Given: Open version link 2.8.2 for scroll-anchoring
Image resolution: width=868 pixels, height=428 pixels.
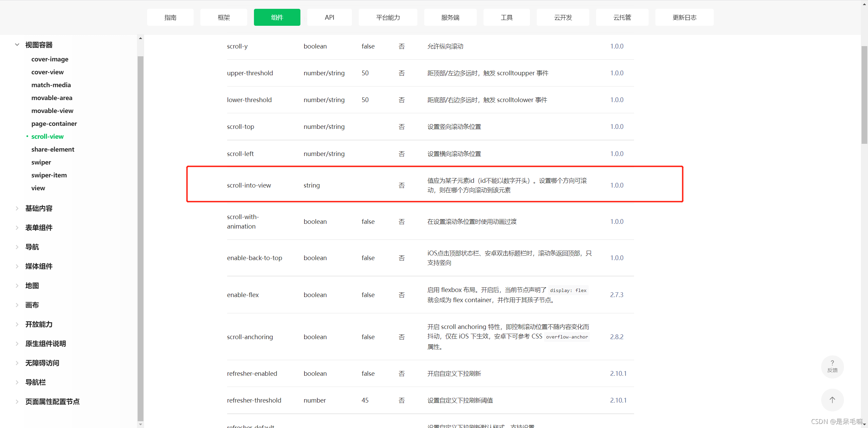Looking at the screenshot, I should (616, 337).
